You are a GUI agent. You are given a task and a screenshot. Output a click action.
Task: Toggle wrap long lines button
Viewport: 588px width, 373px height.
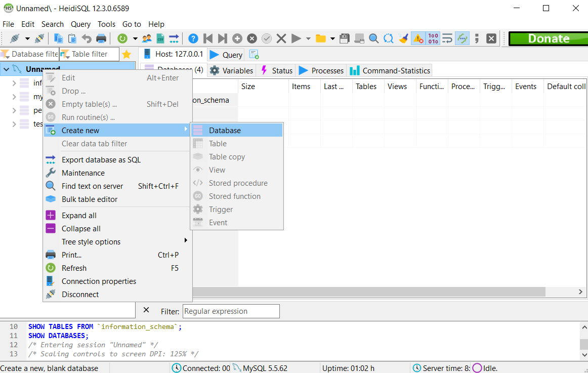pos(447,38)
